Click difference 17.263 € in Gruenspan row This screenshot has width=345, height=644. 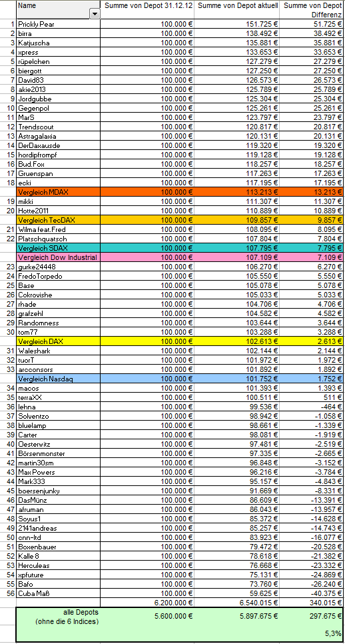tap(312, 173)
